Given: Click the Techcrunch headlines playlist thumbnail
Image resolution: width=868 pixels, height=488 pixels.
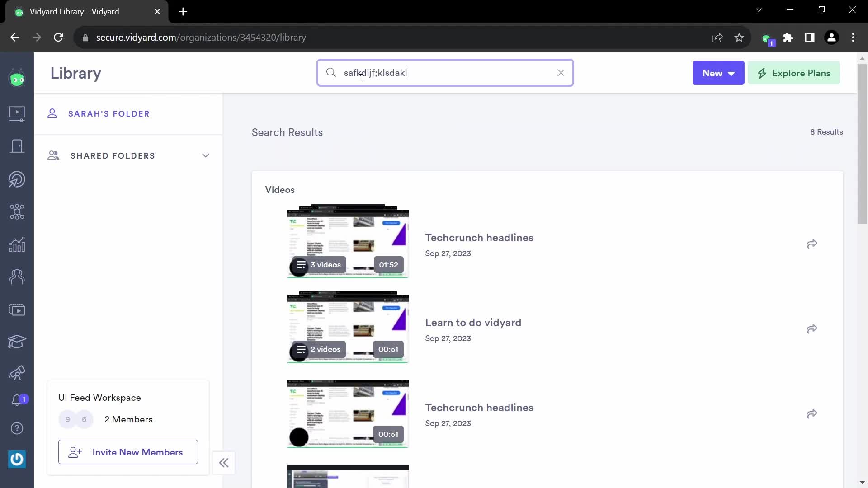Looking at the screenshot, I should 349,241.
